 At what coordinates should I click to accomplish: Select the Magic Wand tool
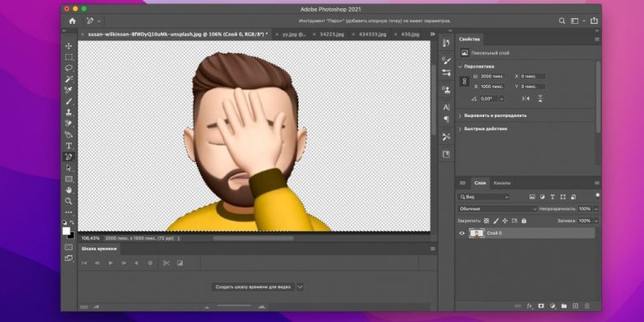pos(68,79)
